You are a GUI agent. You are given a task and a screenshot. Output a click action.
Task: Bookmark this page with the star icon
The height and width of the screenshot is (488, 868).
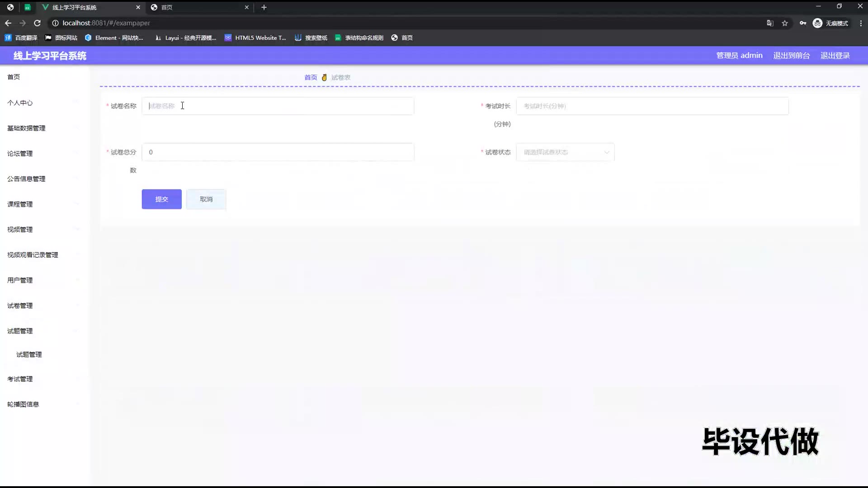point(785,23)
